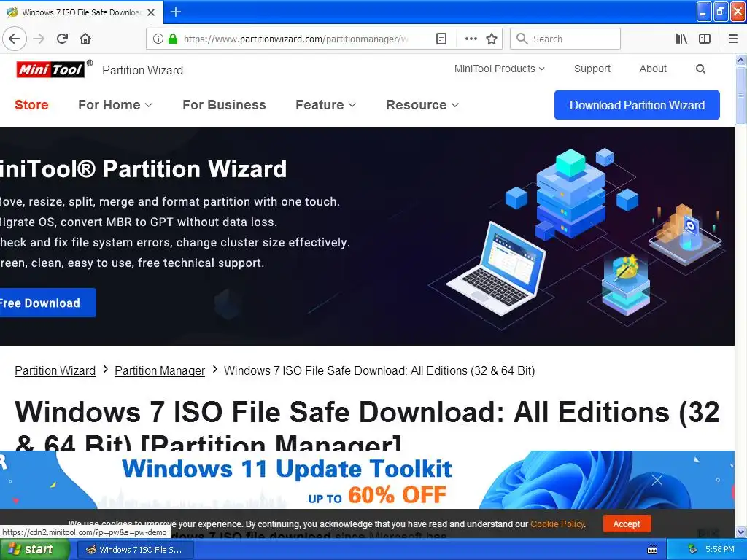Show sidebars toolbar icon

[x=705, y=39]
